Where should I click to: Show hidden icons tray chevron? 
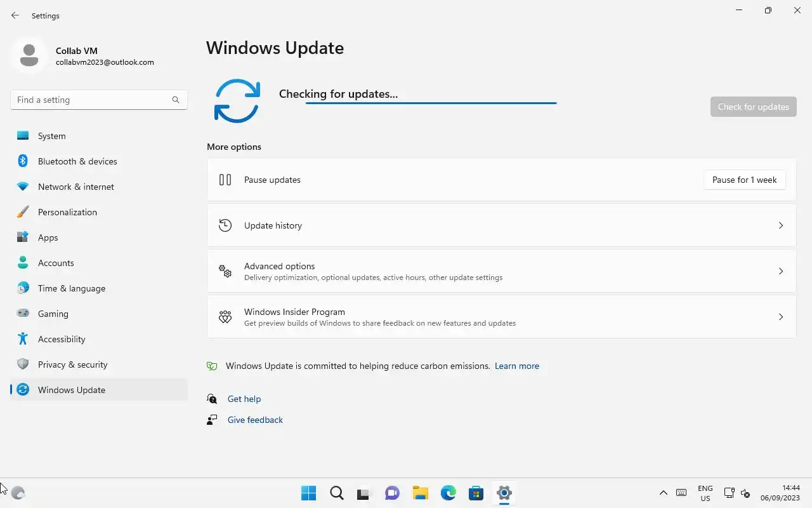[x=664, y=493]
